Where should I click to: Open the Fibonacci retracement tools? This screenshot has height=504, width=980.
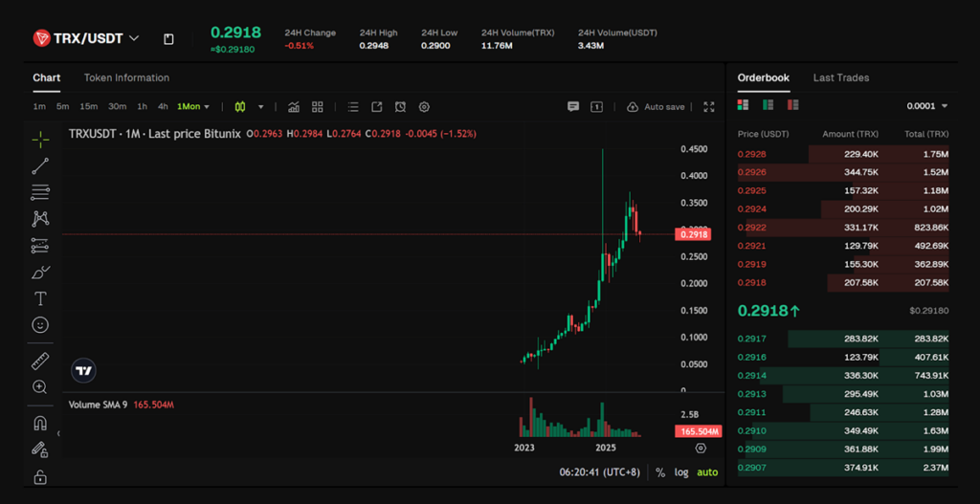[x=40, y=192]
